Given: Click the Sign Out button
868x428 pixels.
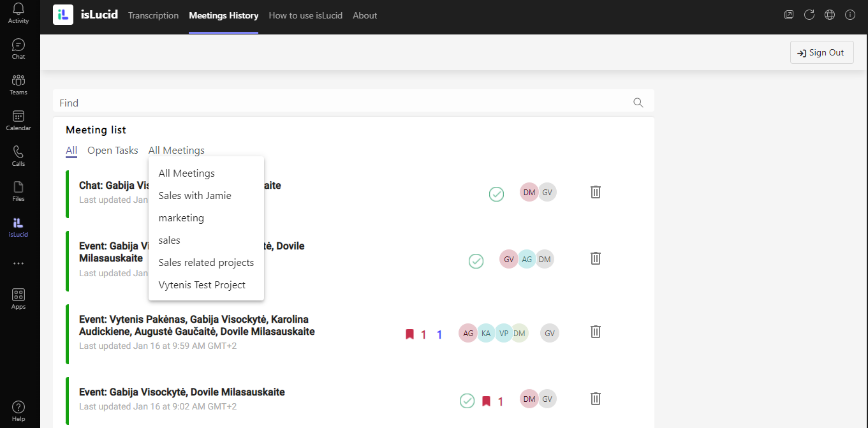Looking at the screenshot, I should coord(821,52).
